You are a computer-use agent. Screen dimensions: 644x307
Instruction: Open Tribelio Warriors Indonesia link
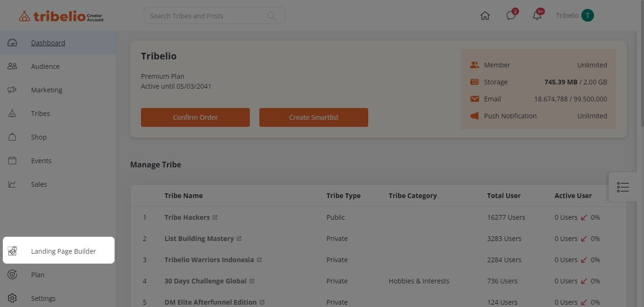209,260
